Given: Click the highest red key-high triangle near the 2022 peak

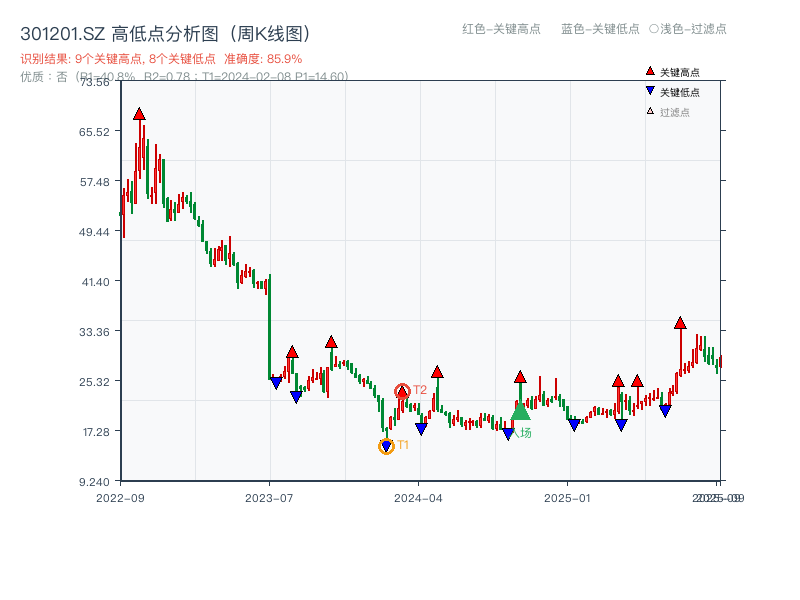Looking at the screenshot, I should tap(138, 114).
